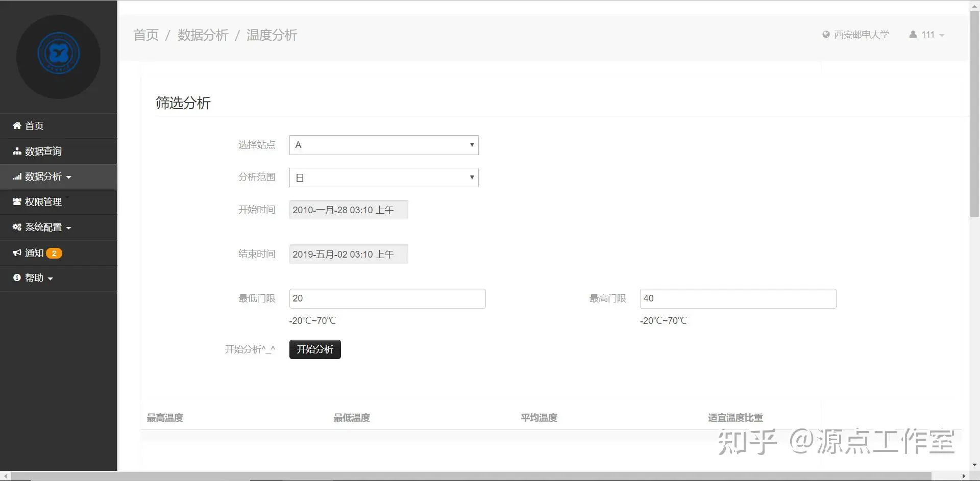The image size is (980, 481).
Task: Click the horizontal scrollbar thumb at bottom
Action: 471,476
